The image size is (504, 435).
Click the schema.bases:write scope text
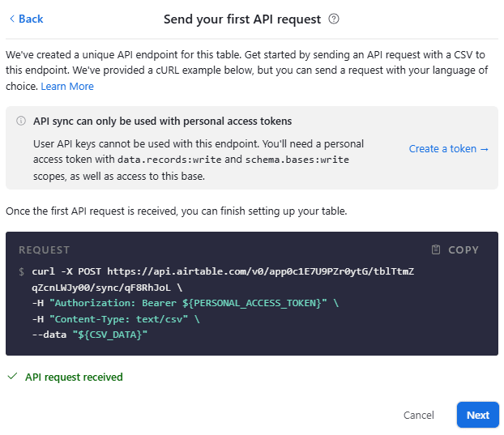tap(297, 160)
